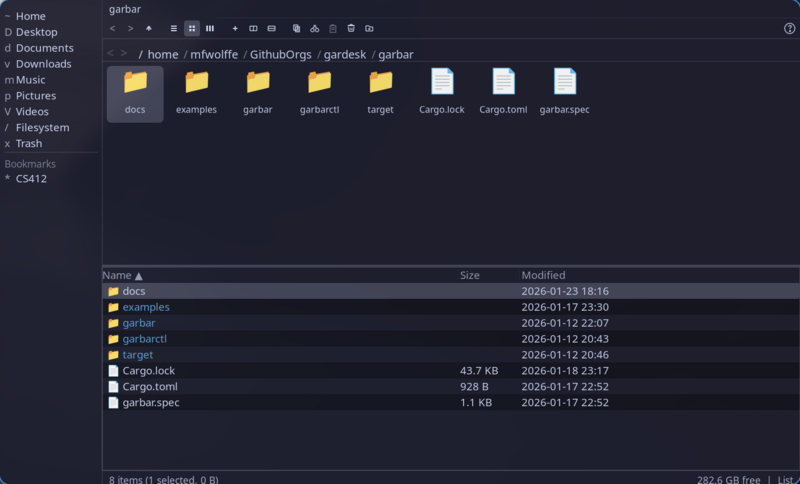The width and height of the screenshot is (800, 484).
Task: Split the view horizontally stacked
Action: [x=271, y=29]
